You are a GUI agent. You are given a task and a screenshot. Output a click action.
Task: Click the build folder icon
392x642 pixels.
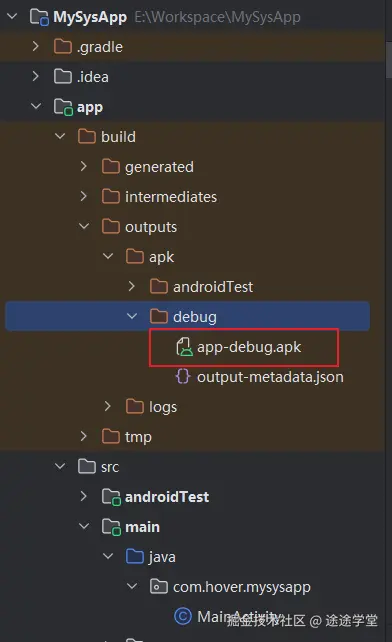(x=87, y=136)
